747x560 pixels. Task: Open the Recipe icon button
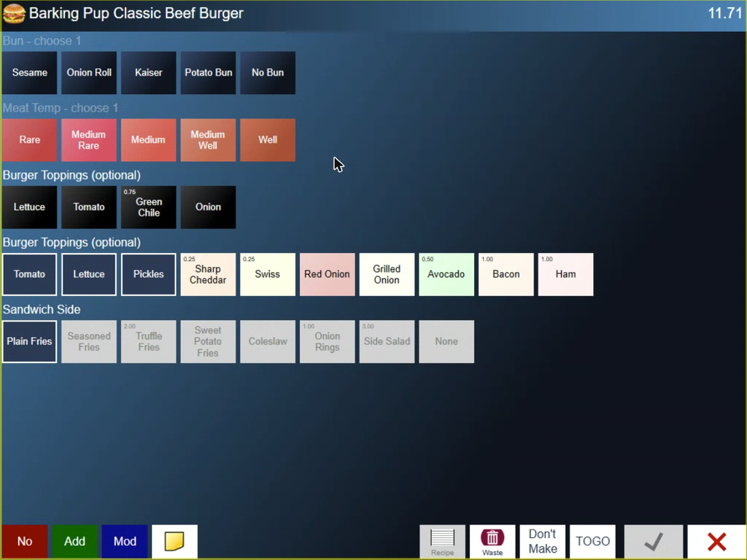(442, 542)
